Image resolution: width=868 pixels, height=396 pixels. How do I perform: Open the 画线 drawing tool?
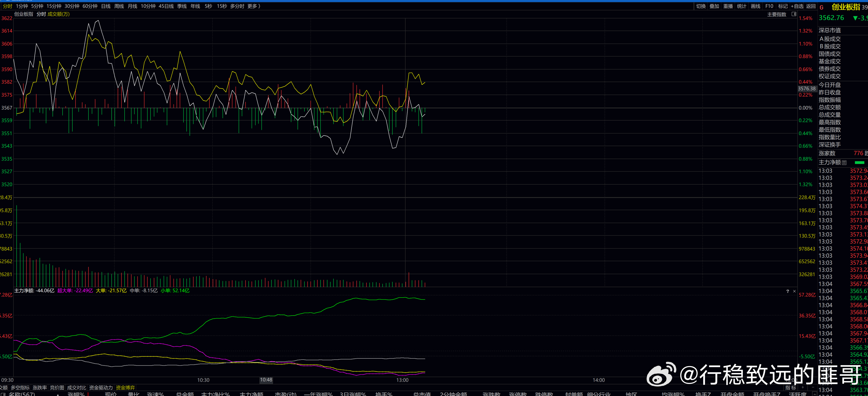coord(755,6)
